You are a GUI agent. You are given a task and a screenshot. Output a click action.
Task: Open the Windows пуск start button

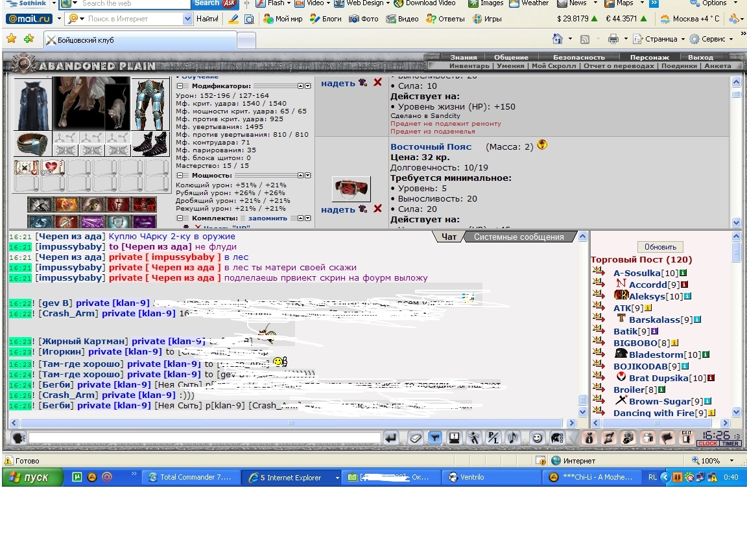[32, 477]
